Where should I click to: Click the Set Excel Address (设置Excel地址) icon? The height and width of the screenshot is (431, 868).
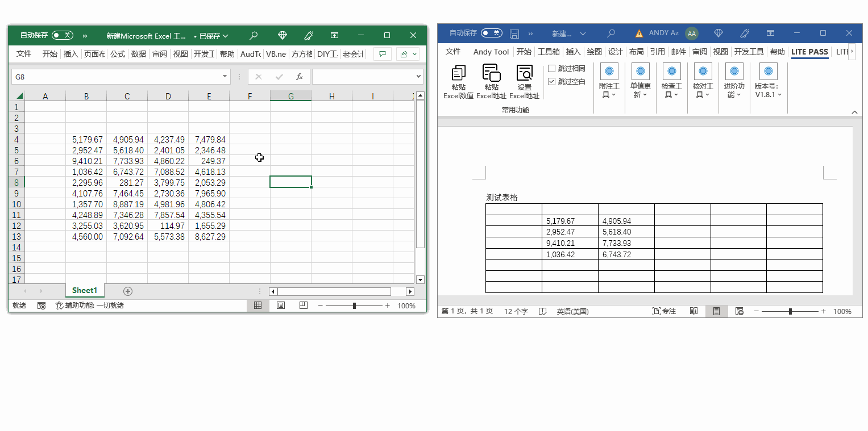click(524, 73)
